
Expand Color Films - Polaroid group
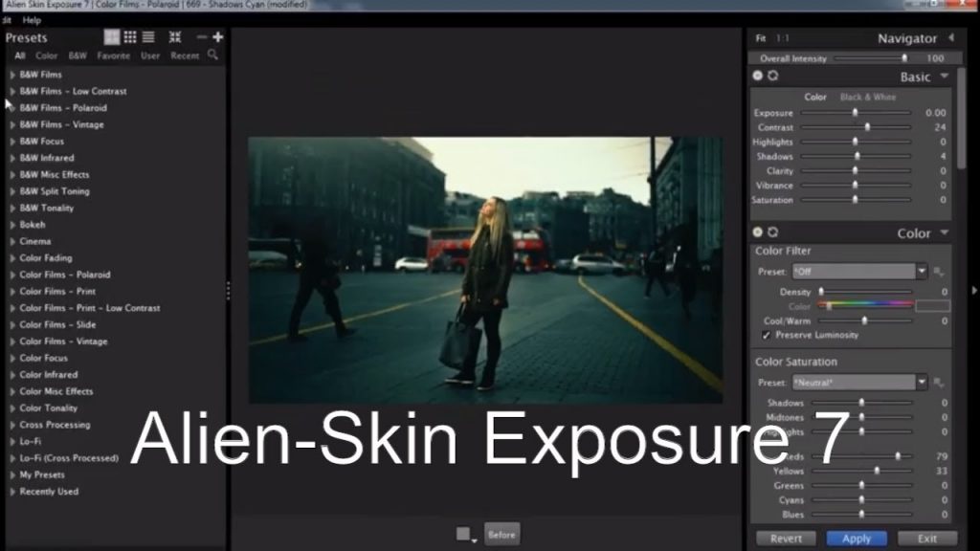(x=12, y=275)
